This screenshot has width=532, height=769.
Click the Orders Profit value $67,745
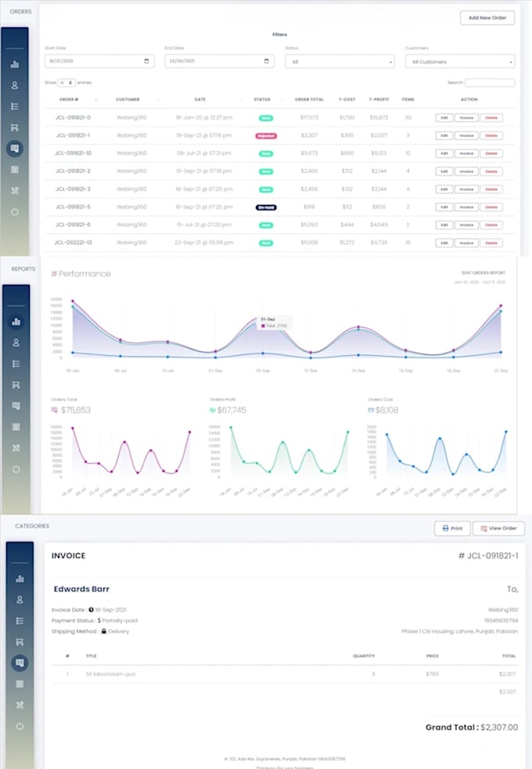pos(232,410)
